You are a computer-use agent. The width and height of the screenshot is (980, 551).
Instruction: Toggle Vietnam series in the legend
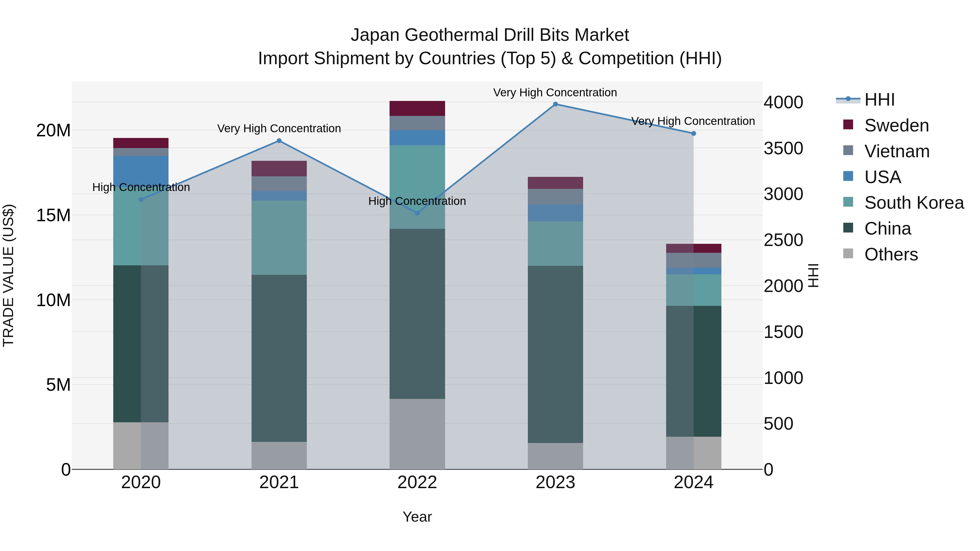coord(897,151)
